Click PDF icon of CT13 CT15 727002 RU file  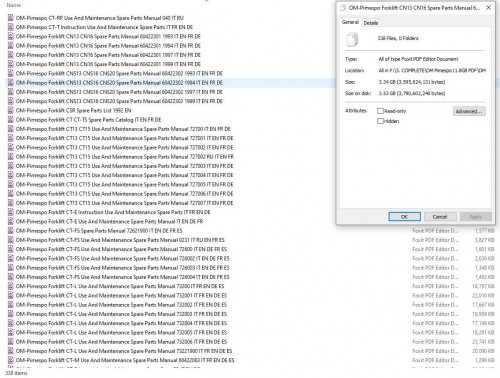[x=11, y=157]
